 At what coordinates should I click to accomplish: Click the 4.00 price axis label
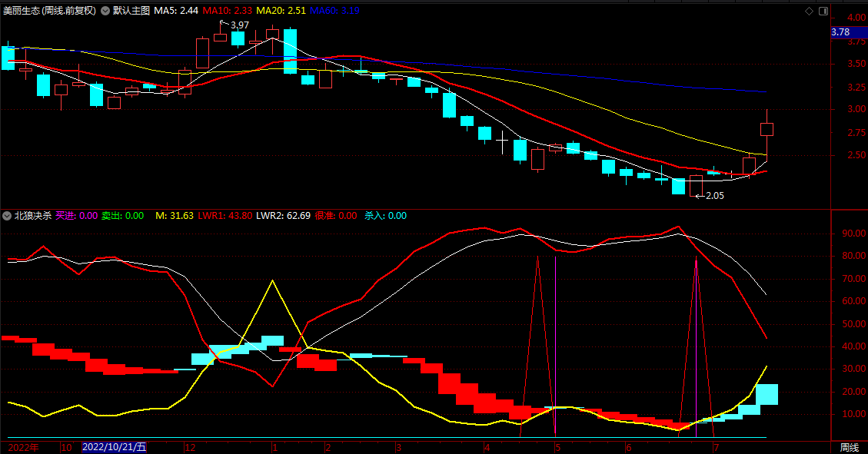(856, 18)
